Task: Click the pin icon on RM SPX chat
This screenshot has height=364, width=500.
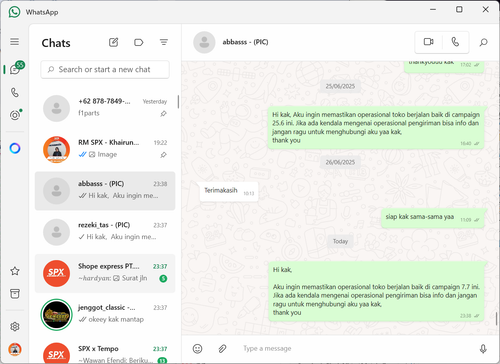Action: tap(163, 155)
